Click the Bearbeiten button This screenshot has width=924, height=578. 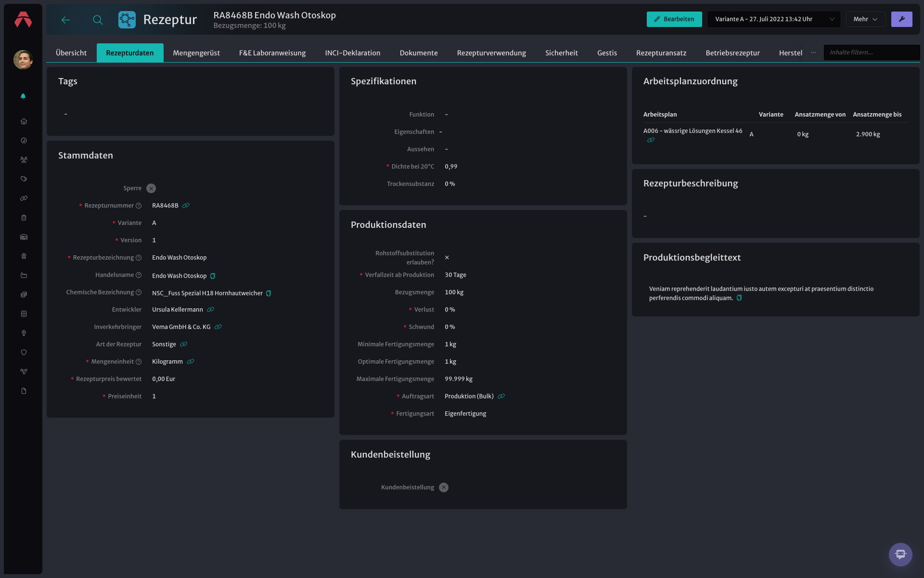(674, 19)
